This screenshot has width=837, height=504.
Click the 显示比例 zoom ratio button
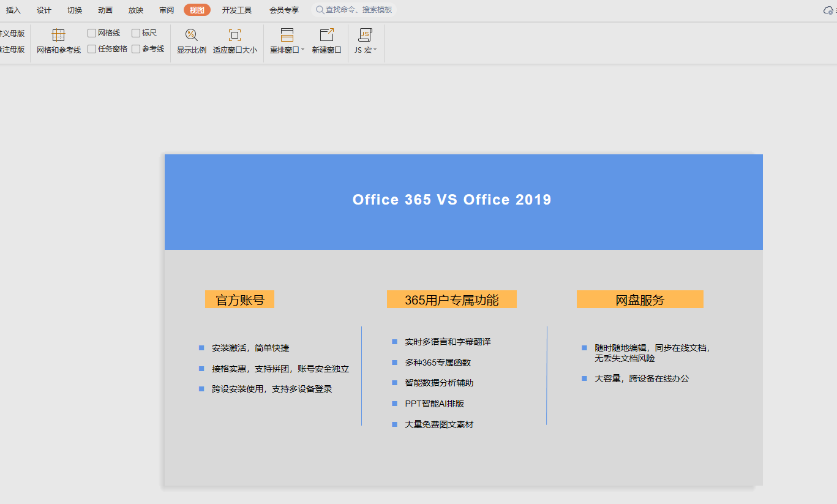192,42
